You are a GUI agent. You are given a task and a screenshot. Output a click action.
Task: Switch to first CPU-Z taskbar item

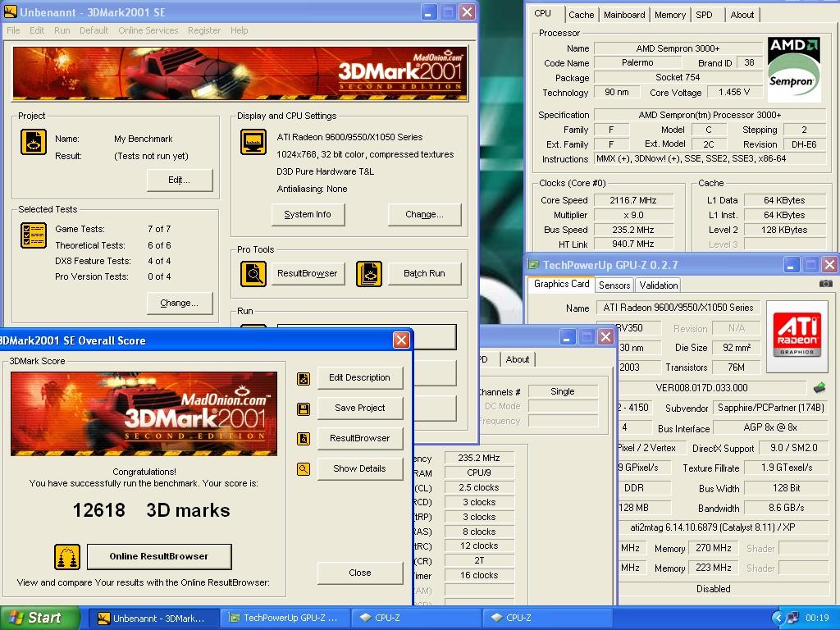(416, 619)
